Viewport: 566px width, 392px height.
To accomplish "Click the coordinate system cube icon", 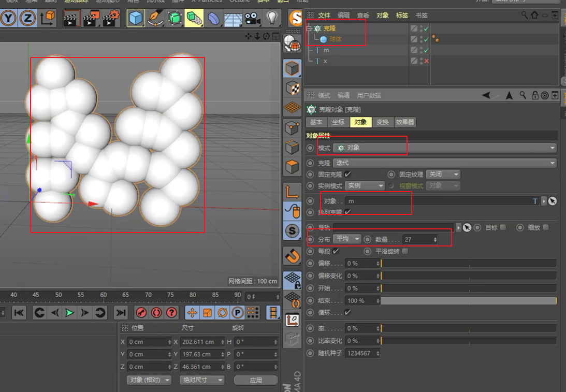I will point(47,18).
